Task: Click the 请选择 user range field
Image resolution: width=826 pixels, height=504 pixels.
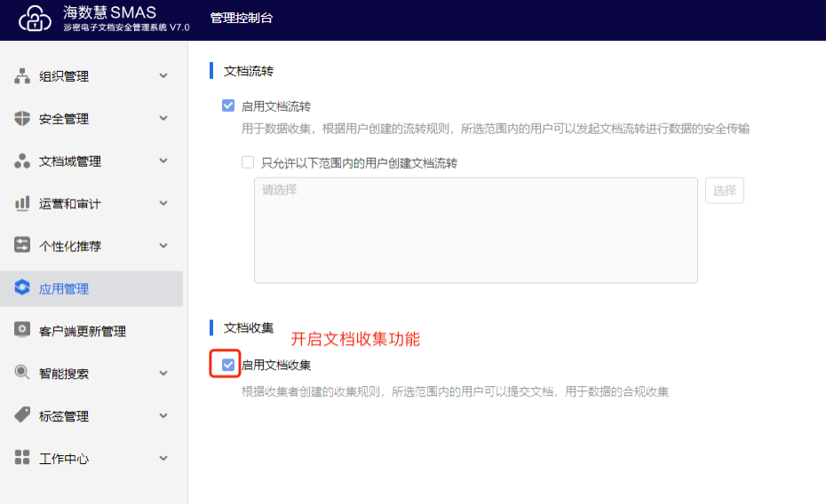Action: point(476,230)
